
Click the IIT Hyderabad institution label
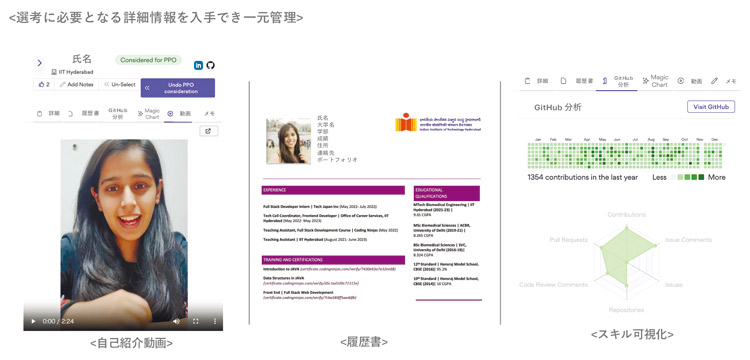click(x=73, y=72)
